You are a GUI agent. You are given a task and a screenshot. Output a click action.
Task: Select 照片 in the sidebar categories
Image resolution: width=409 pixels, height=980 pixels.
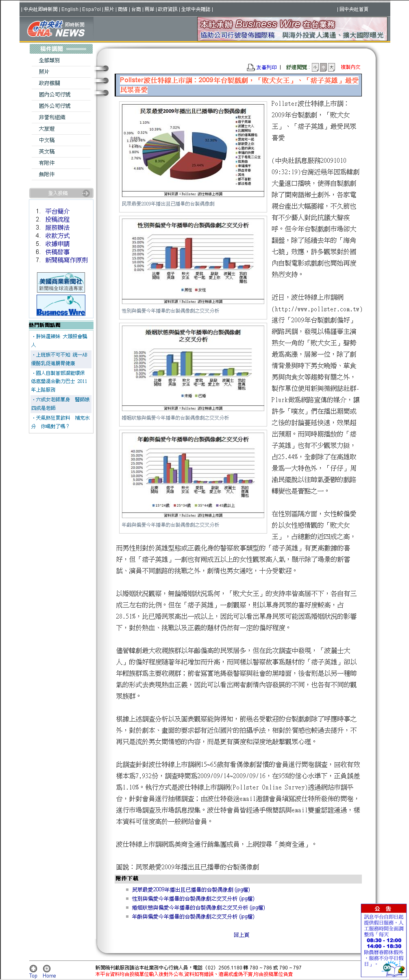(44, 72)
